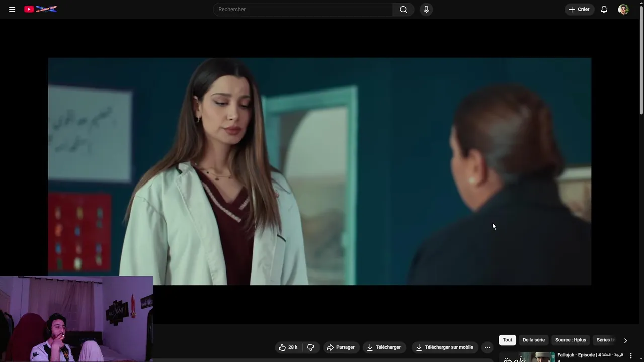Show next filter chips with arrow
Image resolution: width=644 pixels, height=362 pixels.
coord(625,340)
